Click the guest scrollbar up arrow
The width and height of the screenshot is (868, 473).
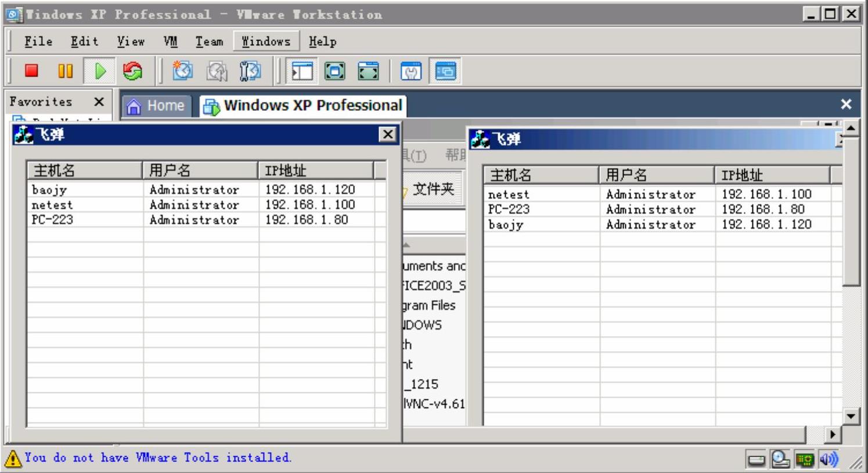coord(851,128)
